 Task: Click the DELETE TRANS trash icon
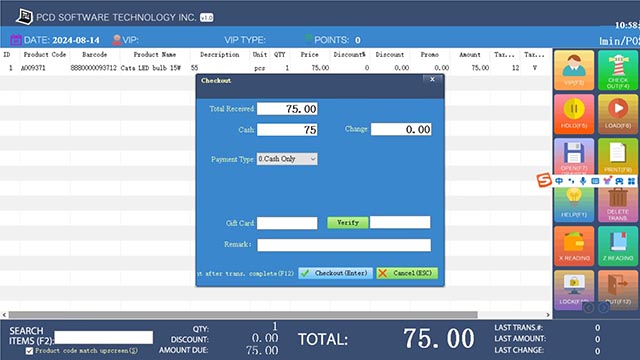point(618,205)
